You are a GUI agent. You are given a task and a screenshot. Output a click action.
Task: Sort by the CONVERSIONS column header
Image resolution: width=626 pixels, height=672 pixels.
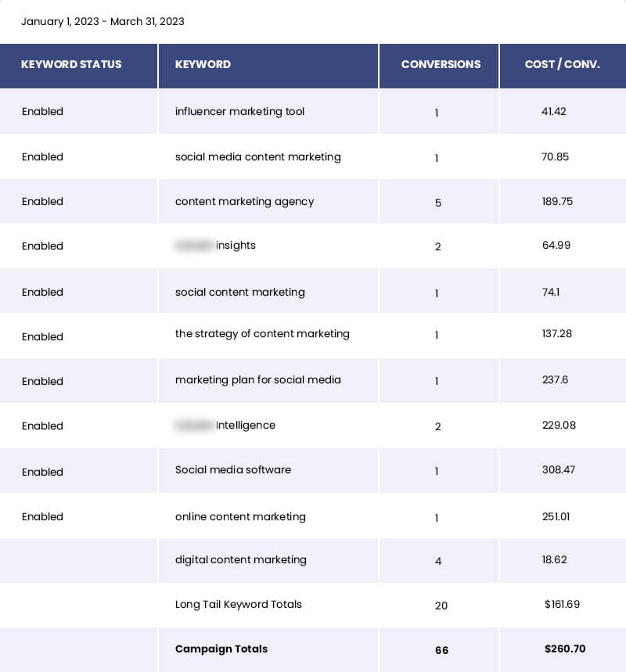coord(441,64)
